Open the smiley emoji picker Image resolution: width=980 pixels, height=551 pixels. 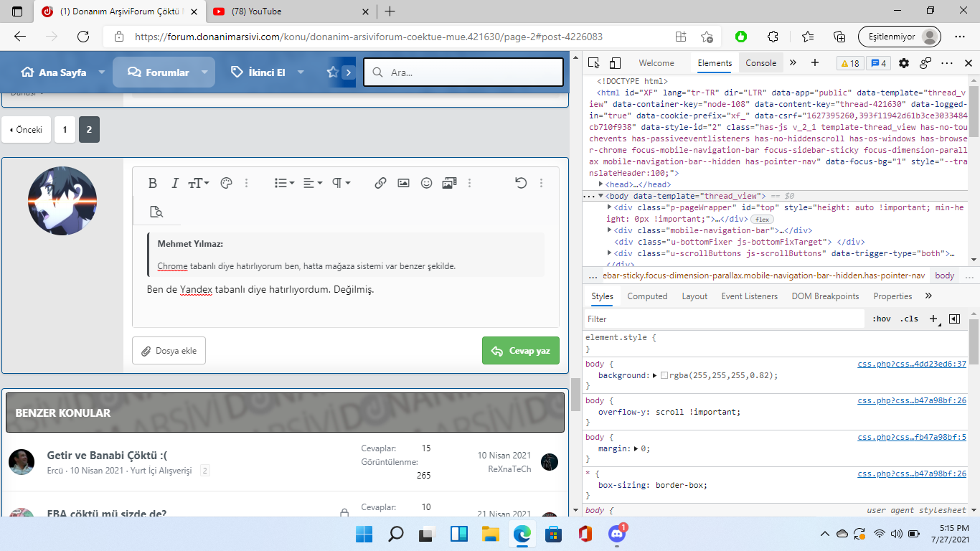426,183
